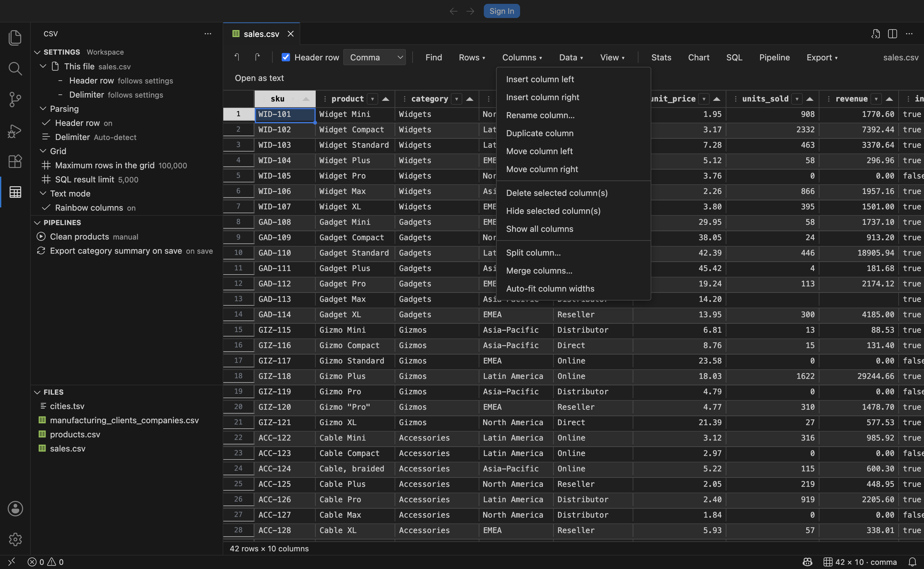This screenshot has width=924, height=569.
Task: Open the Manage gear icon
Action: pyautogui.click(x=15, y=539)
